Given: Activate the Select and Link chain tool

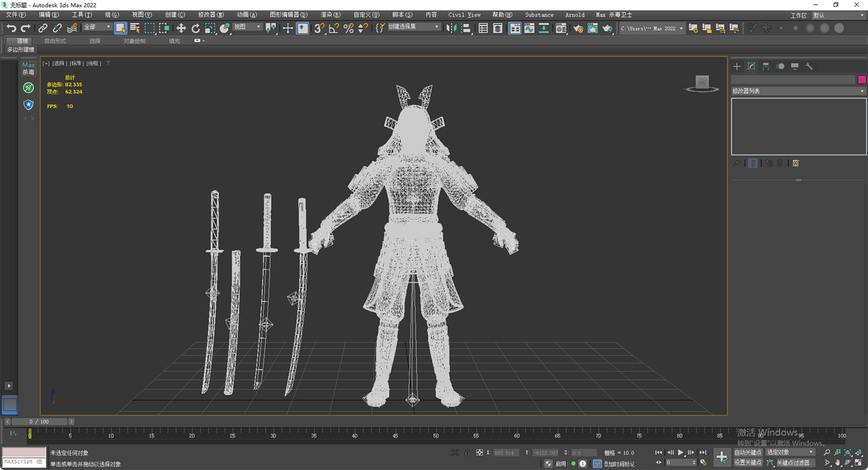Looking at the screenshot, I should tap(43, 28).
